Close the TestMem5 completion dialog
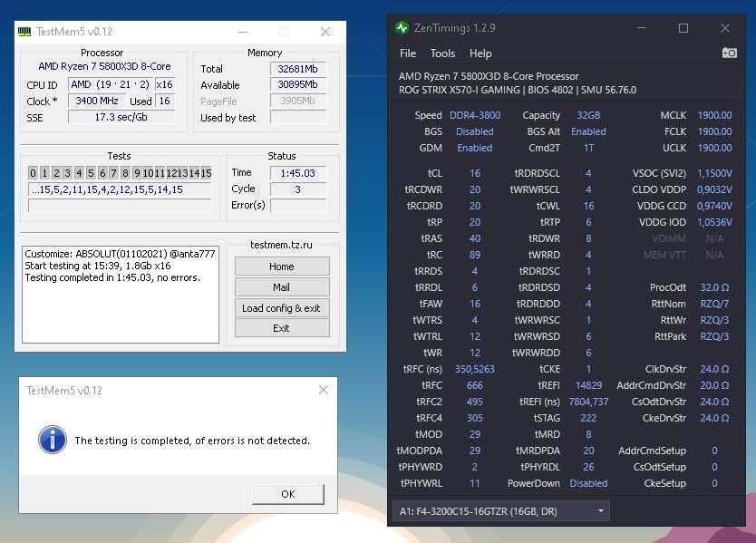 click(324, 390)
